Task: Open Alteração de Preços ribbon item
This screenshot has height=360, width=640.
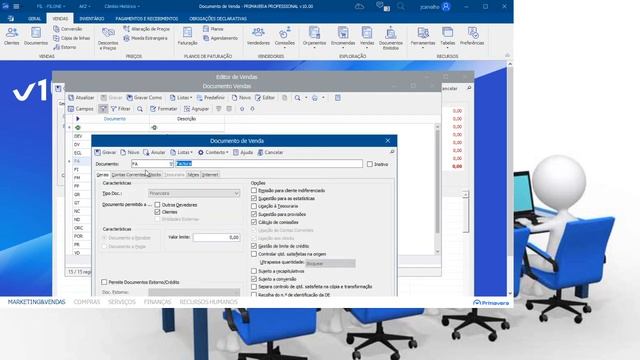Action: tap(147, 29)
